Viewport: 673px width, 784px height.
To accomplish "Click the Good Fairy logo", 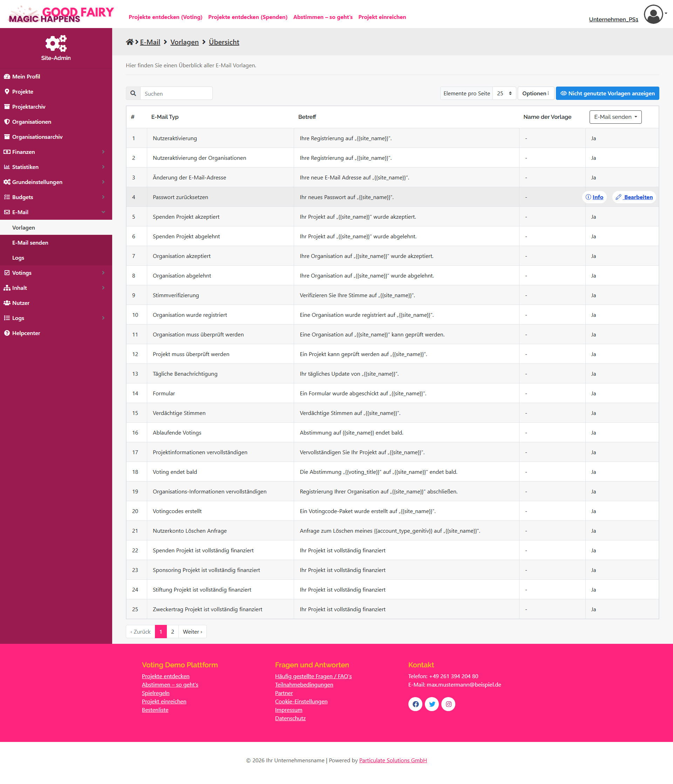I will tap(61, 14).
